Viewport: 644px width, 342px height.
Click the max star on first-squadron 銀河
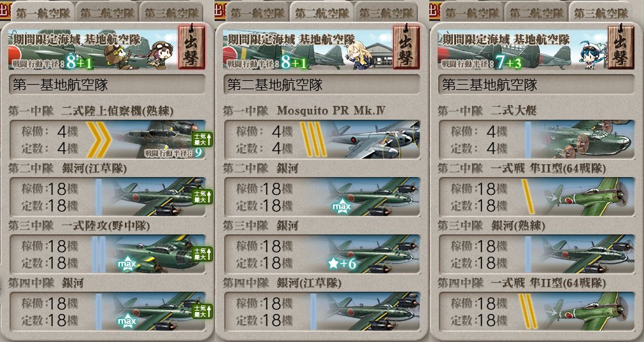(127, 321)
